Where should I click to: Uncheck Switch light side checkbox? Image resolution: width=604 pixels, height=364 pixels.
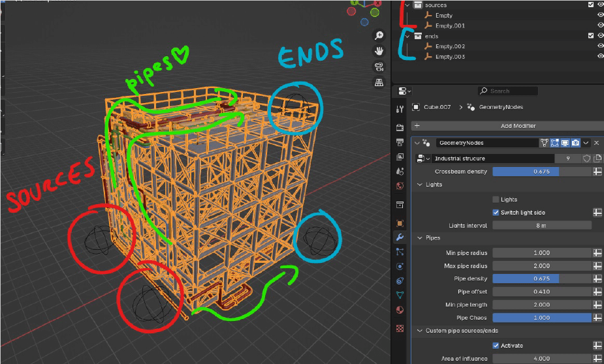coord(496,213)
